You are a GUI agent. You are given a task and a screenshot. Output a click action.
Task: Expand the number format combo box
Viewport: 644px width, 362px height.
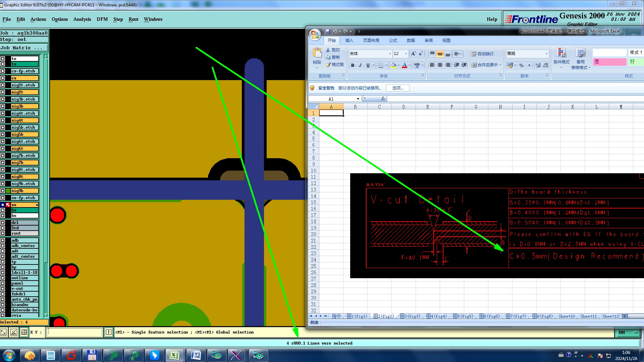pos(546,54)
